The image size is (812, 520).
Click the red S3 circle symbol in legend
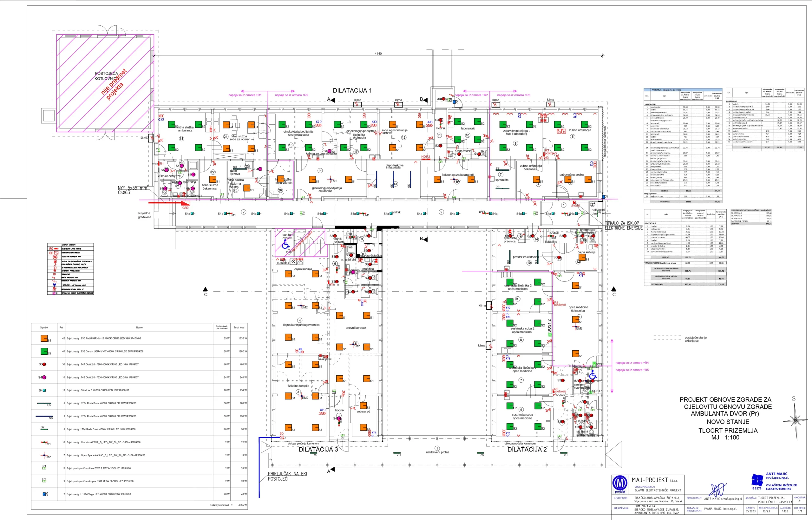click(x=44, y=364)
